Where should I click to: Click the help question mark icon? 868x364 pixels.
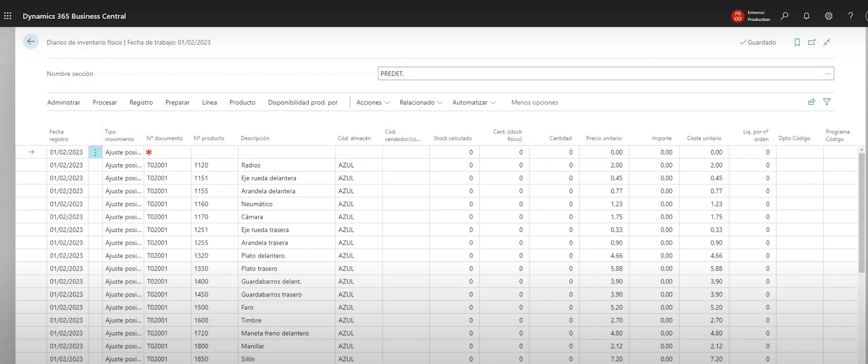[850, 16]
